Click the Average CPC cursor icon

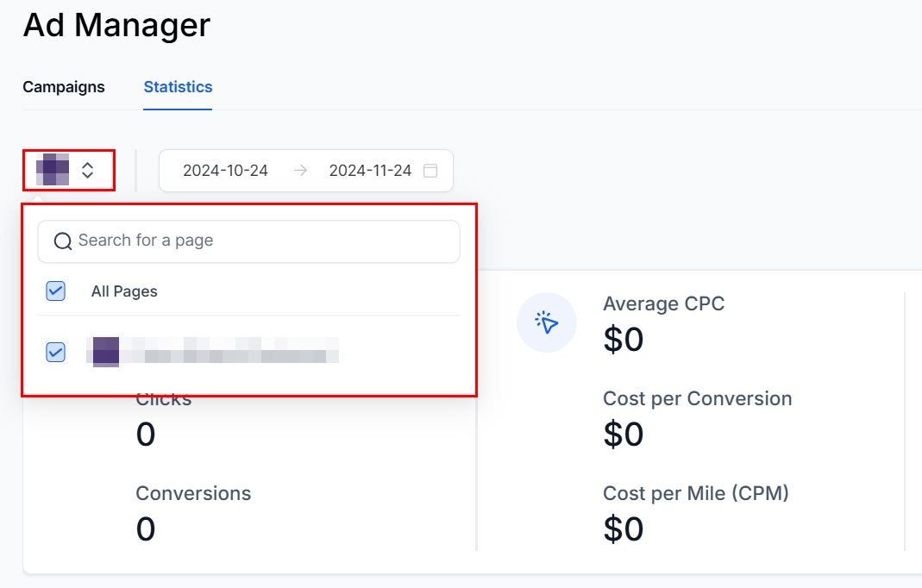[x=547, y=323]
